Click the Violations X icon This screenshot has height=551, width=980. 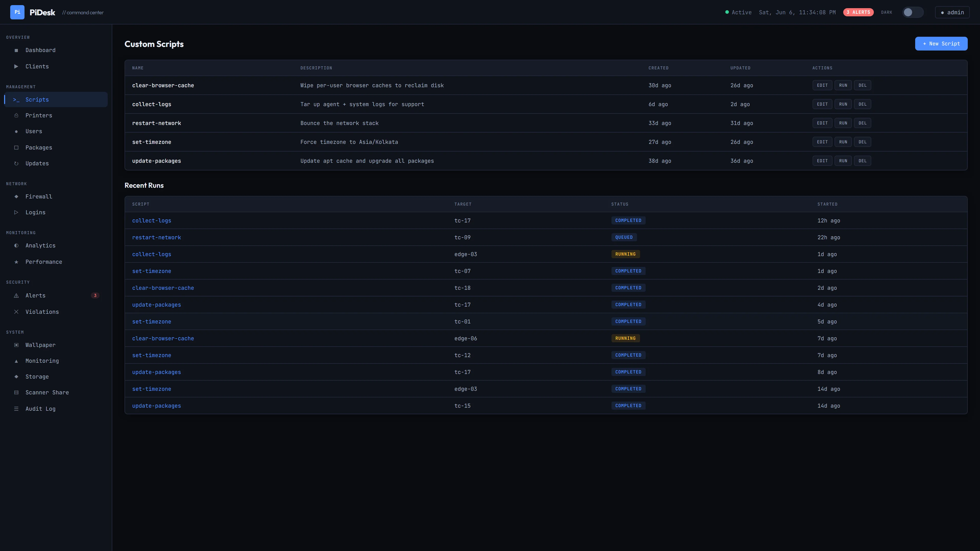point(16,312)
